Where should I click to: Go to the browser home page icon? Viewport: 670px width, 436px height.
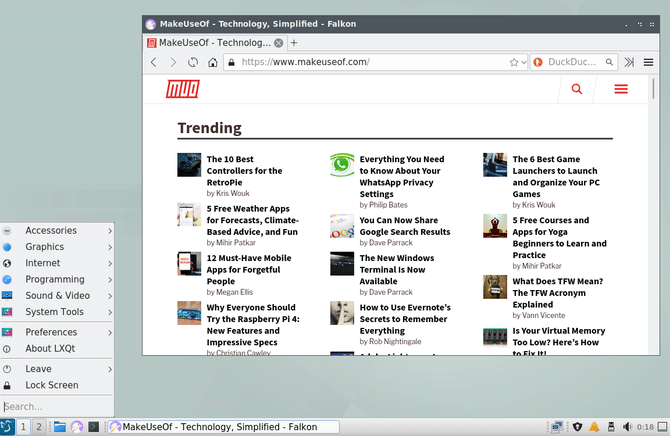point(213,62)
